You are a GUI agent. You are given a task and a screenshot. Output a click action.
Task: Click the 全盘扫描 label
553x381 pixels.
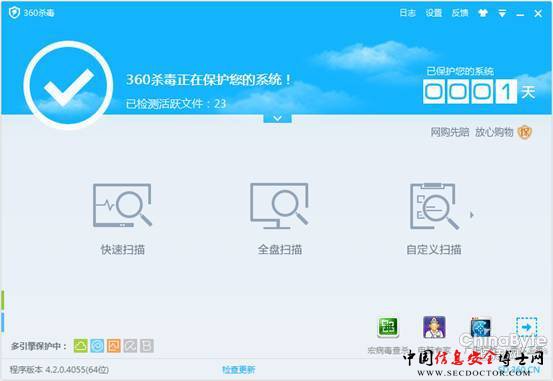[x=280, y=249]
